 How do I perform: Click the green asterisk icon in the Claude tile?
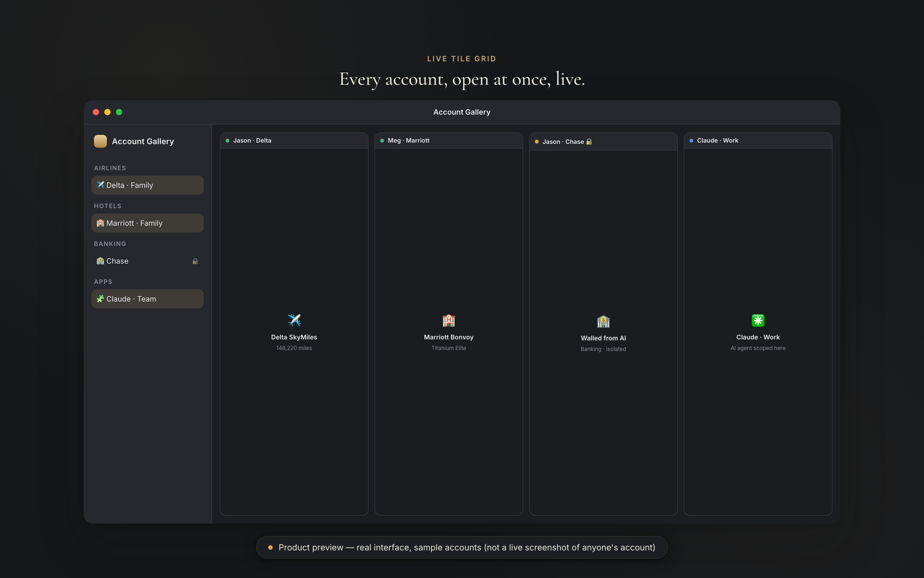pos(758,320)
